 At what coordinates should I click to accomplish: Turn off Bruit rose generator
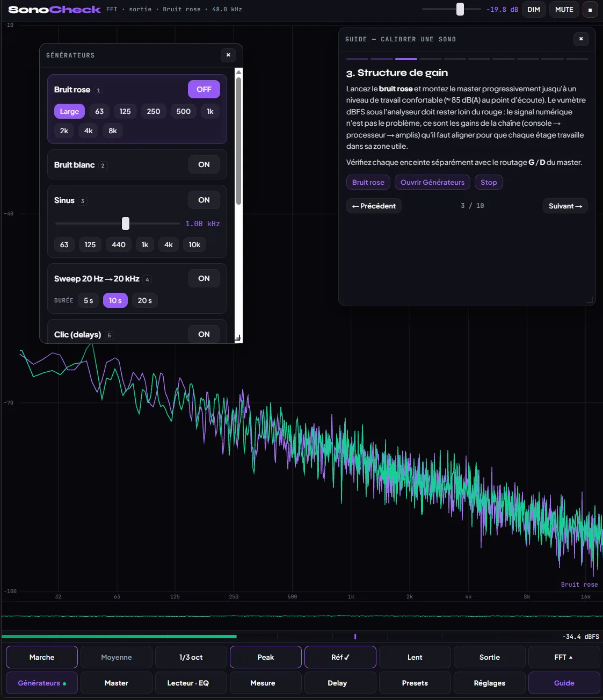(204, 89)
